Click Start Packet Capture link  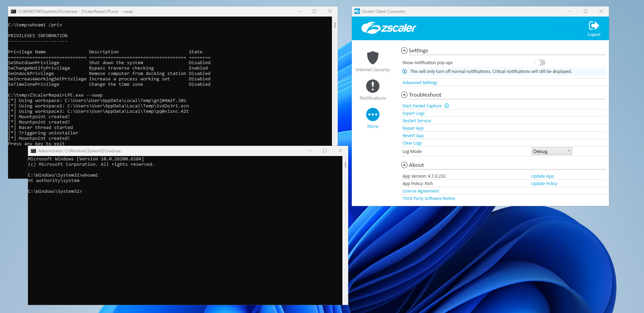click(x=422, y=106)
